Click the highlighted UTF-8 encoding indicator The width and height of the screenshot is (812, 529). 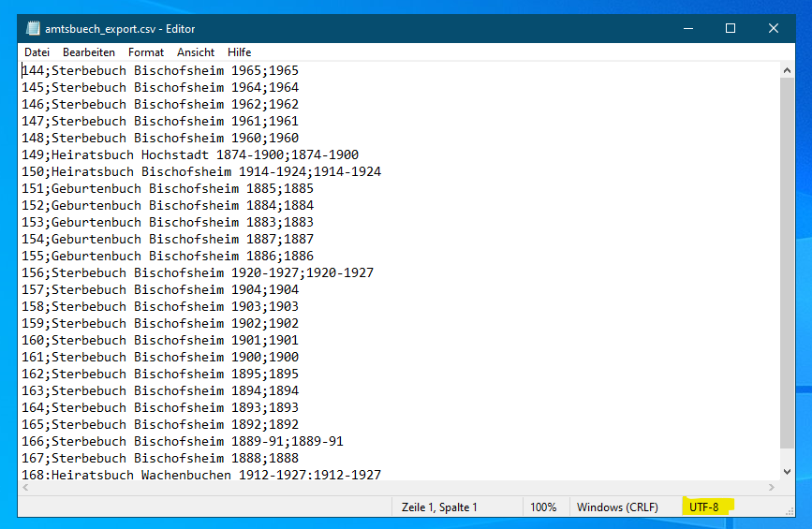(704, 507)
